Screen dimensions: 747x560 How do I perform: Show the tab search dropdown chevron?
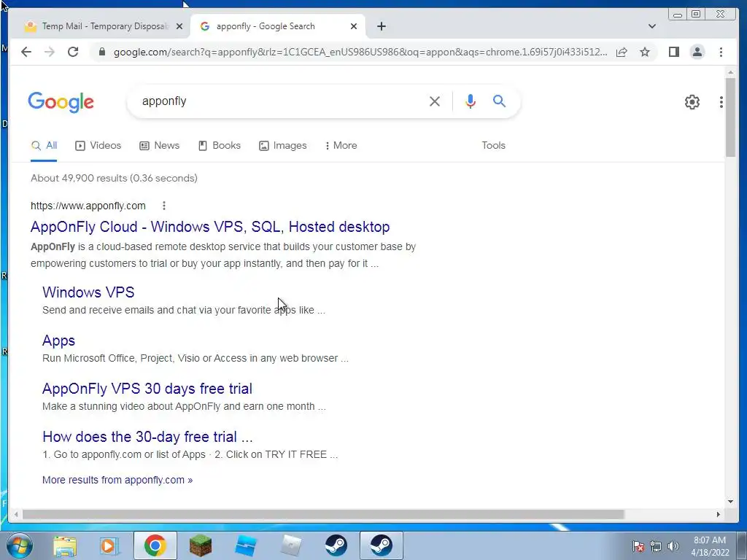coord(652,26)
